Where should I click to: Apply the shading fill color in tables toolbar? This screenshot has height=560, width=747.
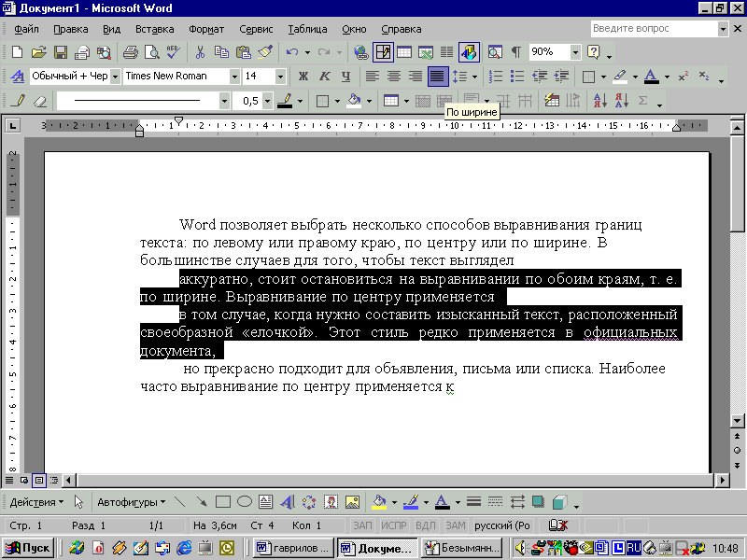[354, 101]
